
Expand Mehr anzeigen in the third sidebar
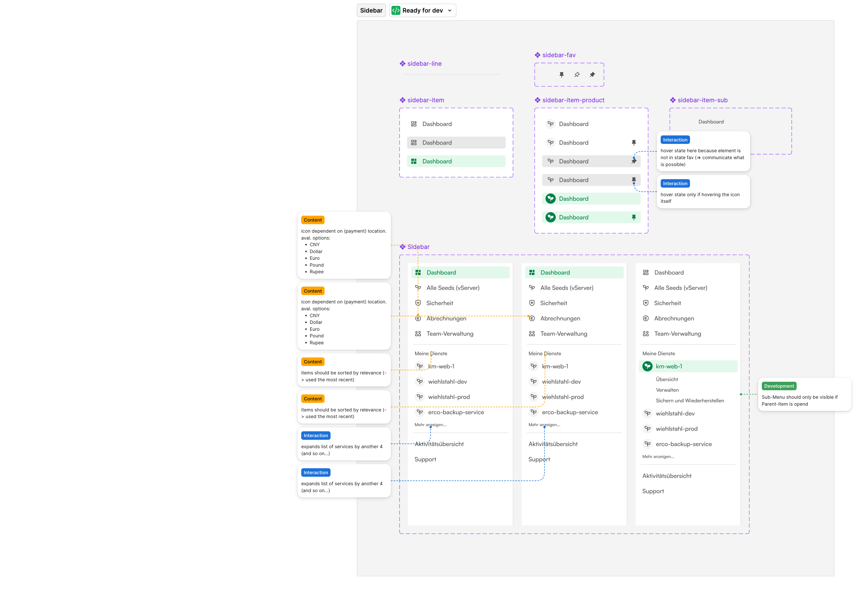(x=658, y=456)
